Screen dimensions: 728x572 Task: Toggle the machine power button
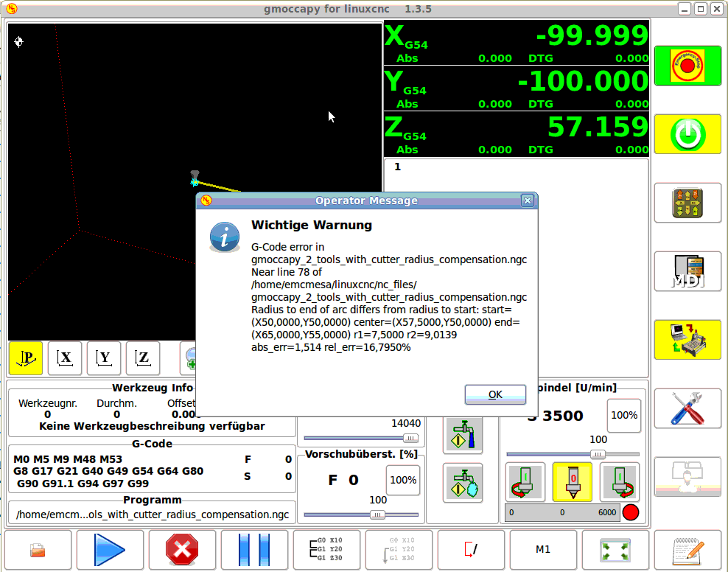[687, 134]
